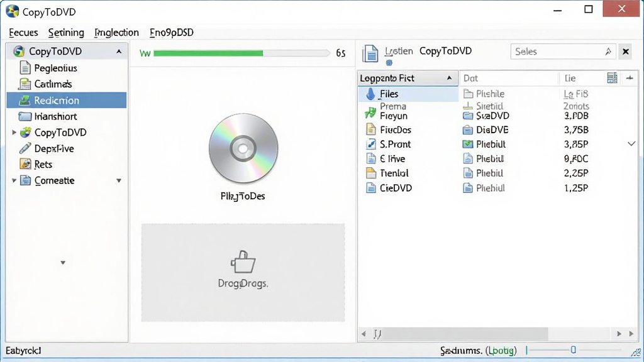The image size is (644, 362).
Task: Close the search panel with the X
Action: (626, 52)
